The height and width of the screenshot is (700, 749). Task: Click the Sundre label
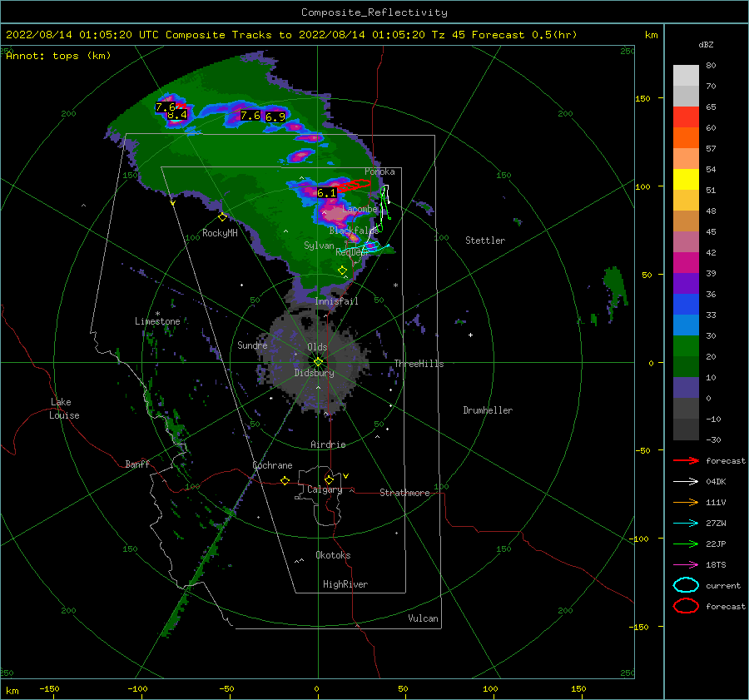tap(252, 345)
